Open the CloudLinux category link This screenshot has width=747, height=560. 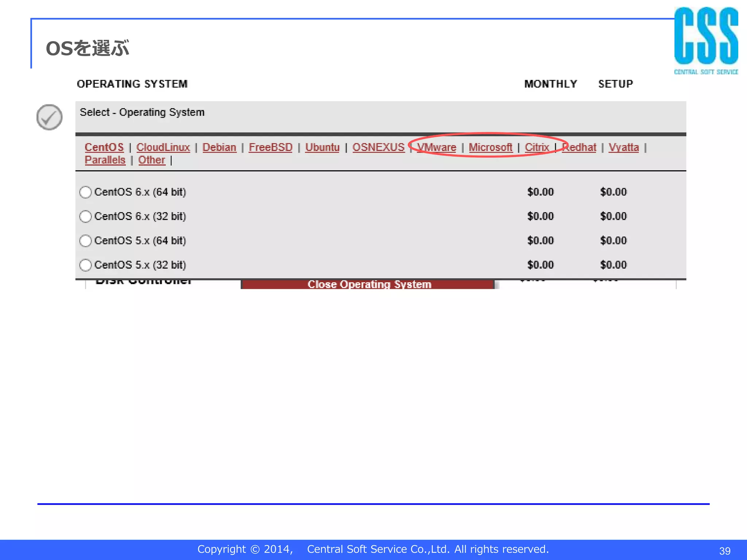tap(163, 147)
